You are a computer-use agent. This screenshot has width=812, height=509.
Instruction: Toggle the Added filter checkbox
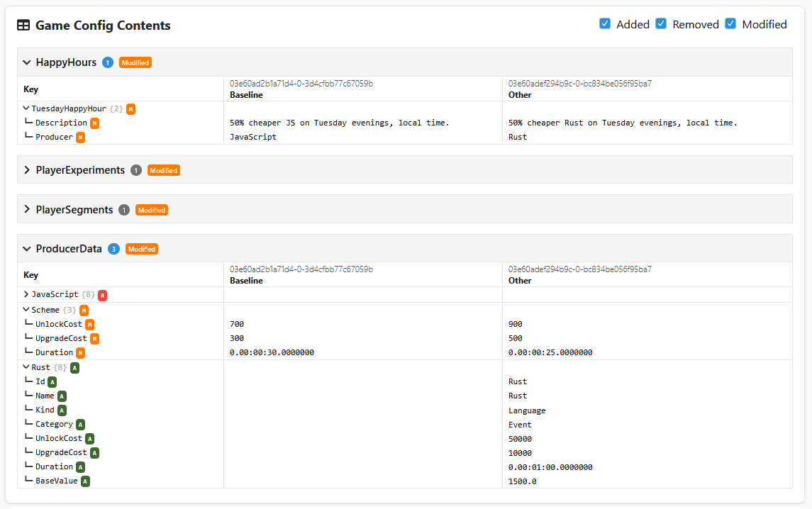point(604,24)
